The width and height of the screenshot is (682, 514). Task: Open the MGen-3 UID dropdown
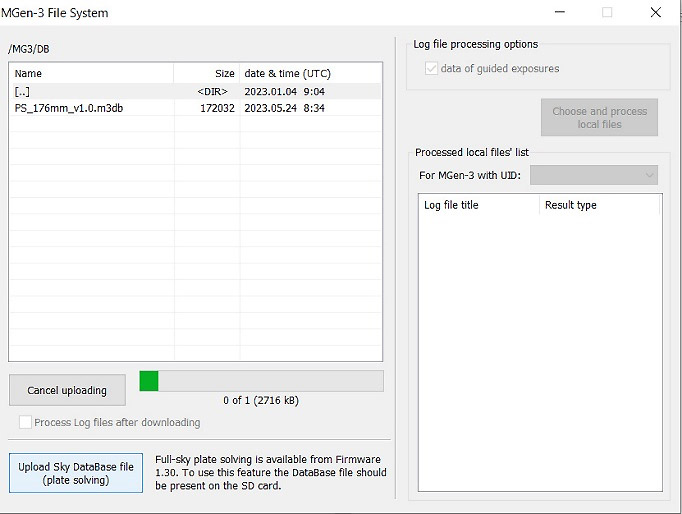pyautogui.click(x=594, y=175)
